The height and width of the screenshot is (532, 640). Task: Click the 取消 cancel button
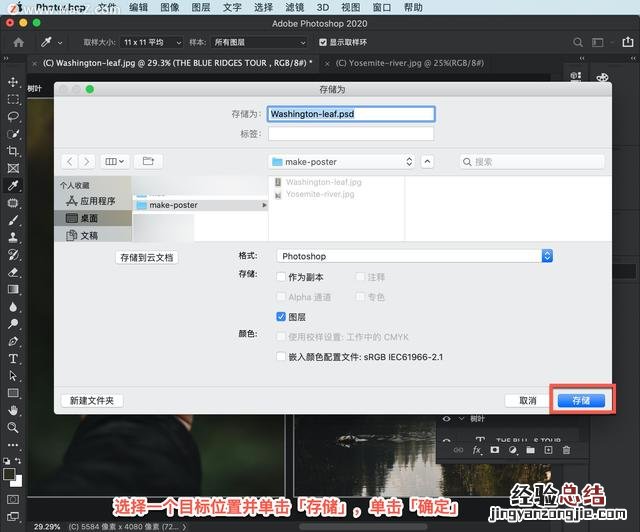point(527,400)
